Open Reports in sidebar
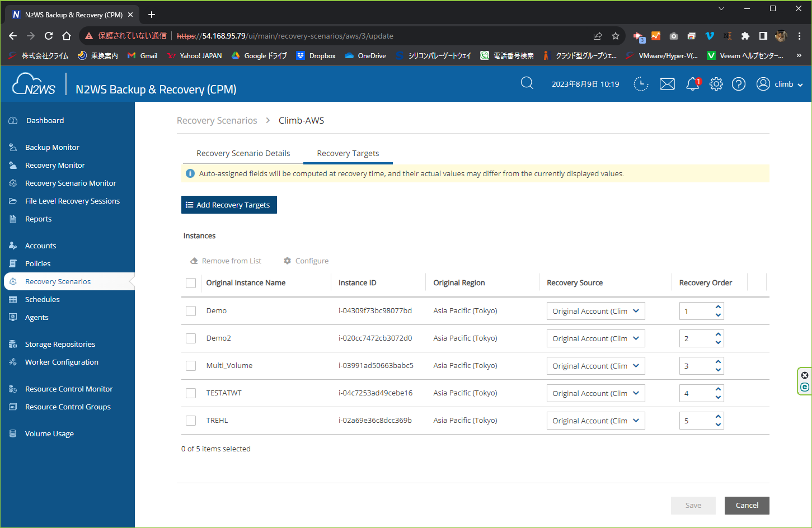 point(38,219)
